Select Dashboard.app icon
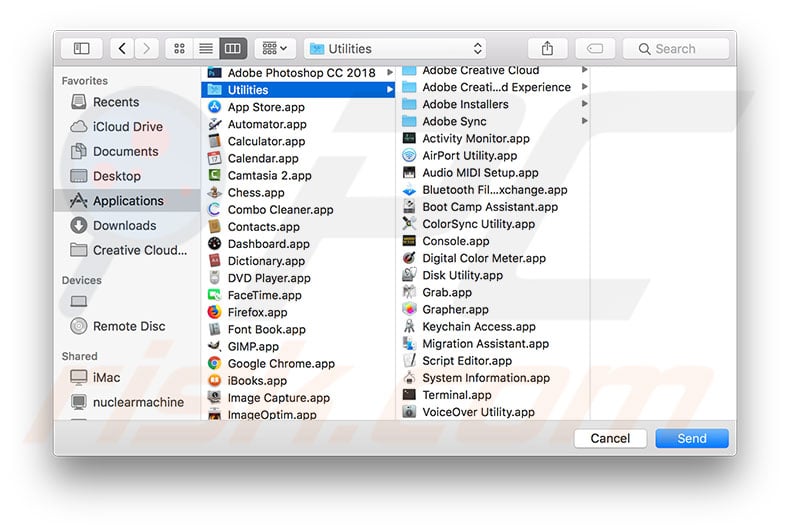790x532 pixels. click(215, 244)
